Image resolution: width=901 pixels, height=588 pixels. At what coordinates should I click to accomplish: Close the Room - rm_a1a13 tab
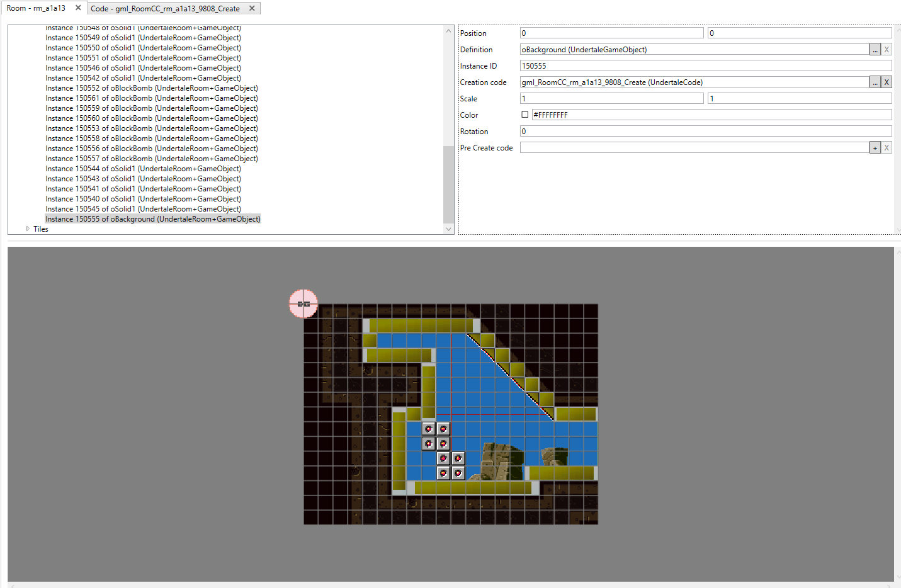tap(78, 8)
